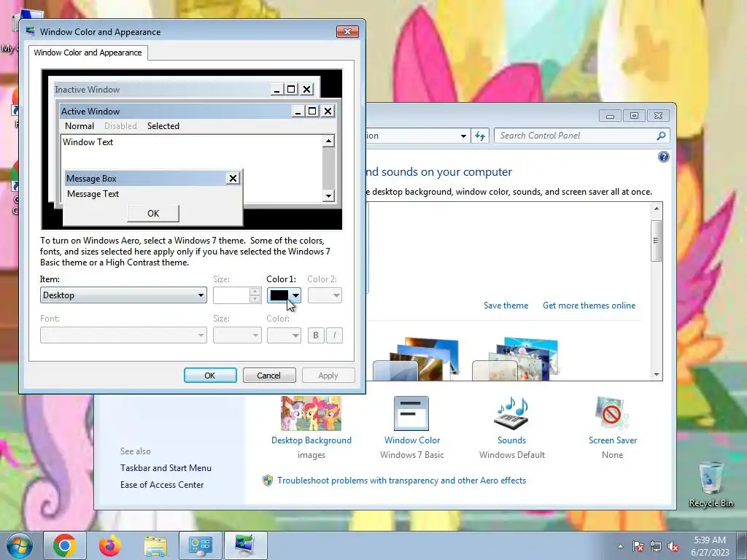
Task: Switch to Control Panel taskbar button
Action: (200, 545)
